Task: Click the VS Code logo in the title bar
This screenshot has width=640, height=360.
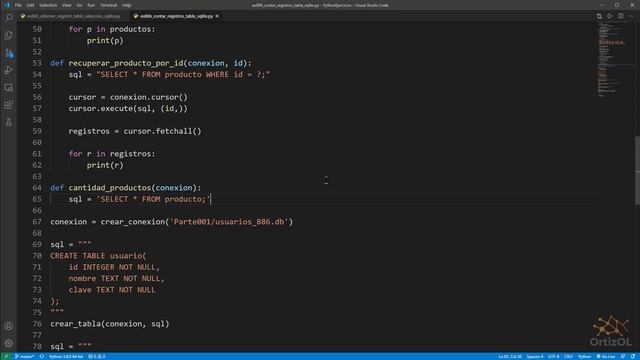Action: (7, 5)
